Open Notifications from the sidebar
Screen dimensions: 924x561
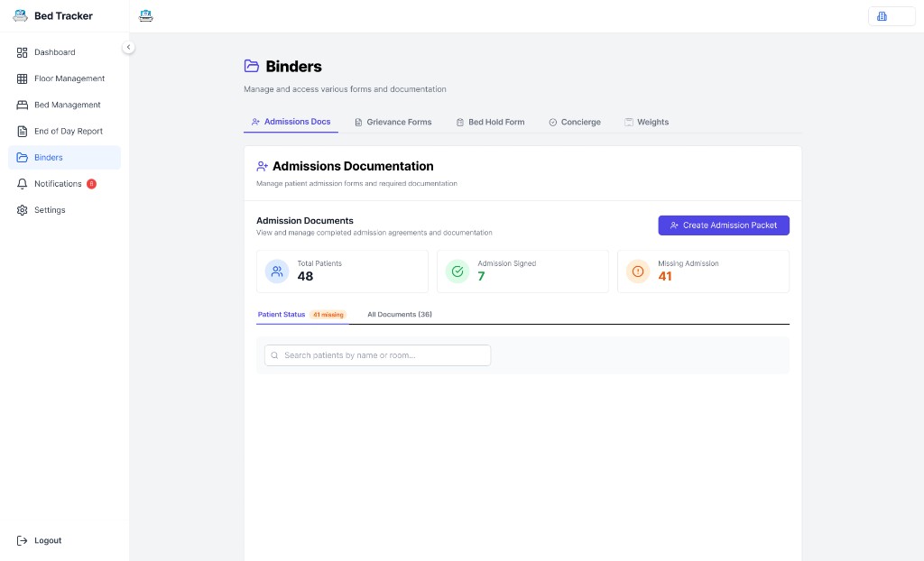(64, 184)
